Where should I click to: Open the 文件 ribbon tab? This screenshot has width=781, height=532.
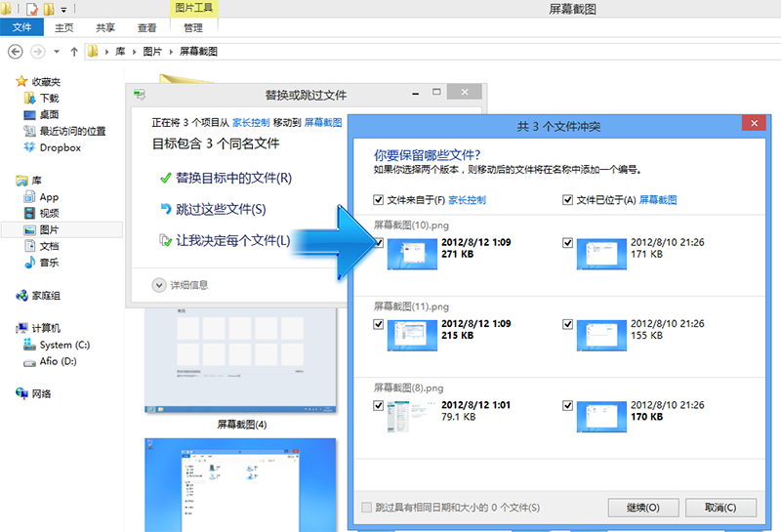21,27
